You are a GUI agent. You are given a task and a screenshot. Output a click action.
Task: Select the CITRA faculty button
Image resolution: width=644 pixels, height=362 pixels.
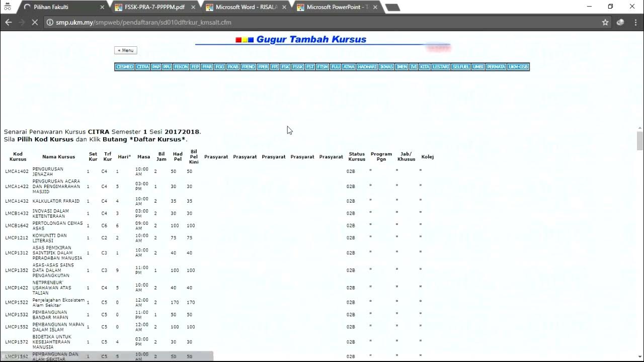[142, 67]
